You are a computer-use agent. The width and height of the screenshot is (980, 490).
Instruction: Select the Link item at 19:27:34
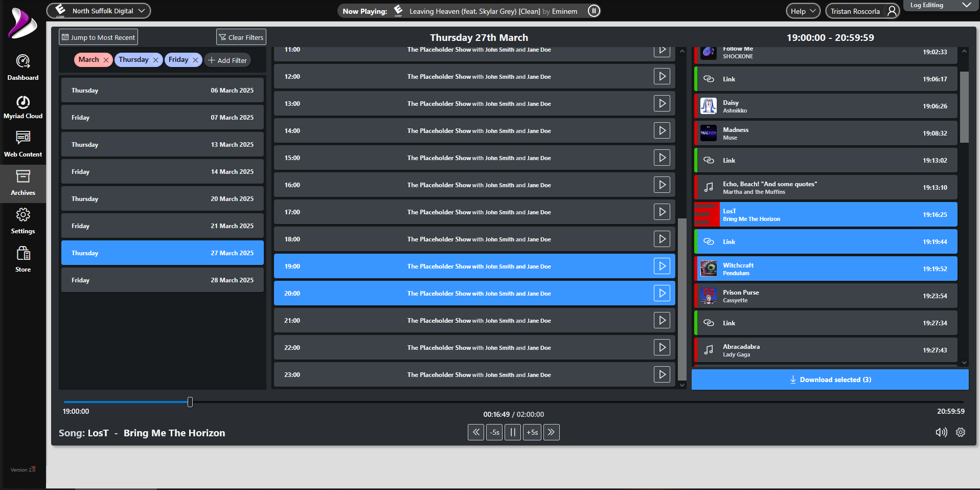coord(826,323)
